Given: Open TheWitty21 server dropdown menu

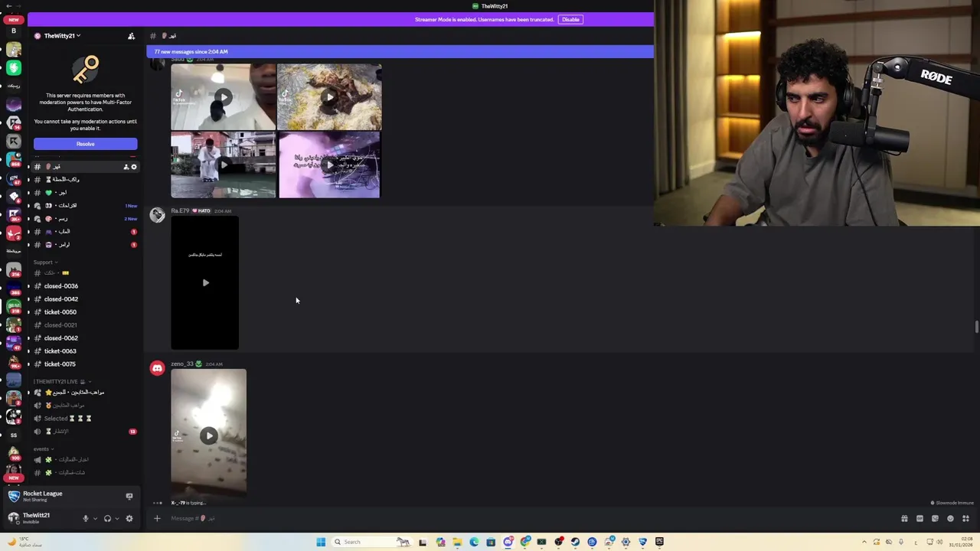Looking at the screenshot, I should [62, 36].
